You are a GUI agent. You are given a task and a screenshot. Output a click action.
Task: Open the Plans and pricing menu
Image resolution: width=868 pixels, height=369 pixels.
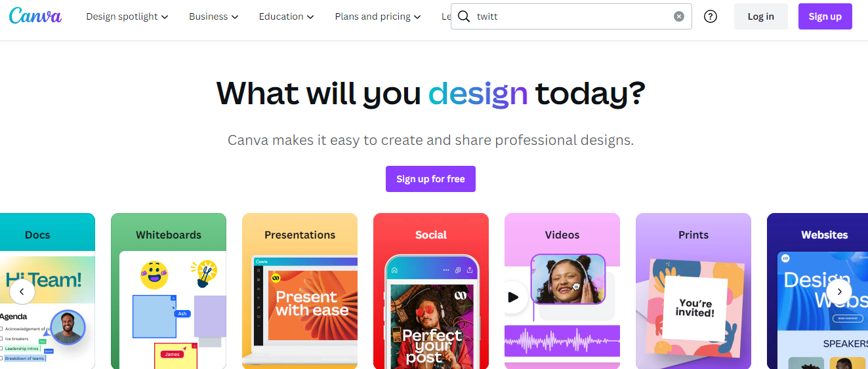(x=377, y=16)
